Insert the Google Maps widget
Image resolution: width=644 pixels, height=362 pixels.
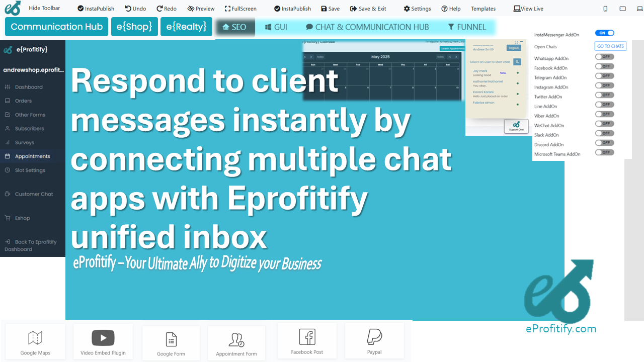[x=35, y=342]
